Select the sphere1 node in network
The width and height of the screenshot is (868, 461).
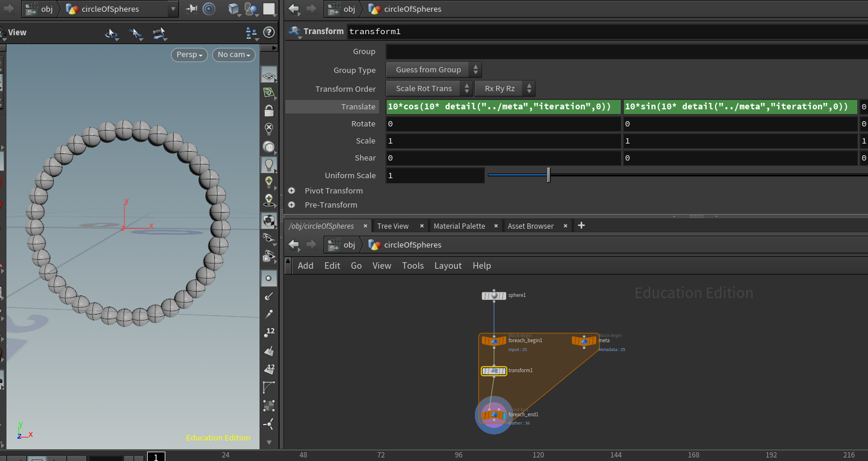click(494, 296)
